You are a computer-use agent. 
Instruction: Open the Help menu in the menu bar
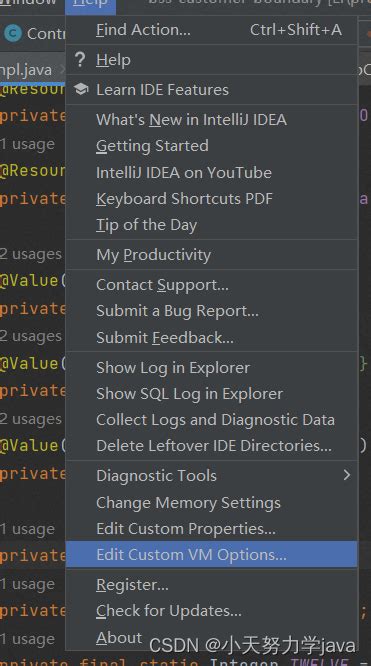pos(90,3)
